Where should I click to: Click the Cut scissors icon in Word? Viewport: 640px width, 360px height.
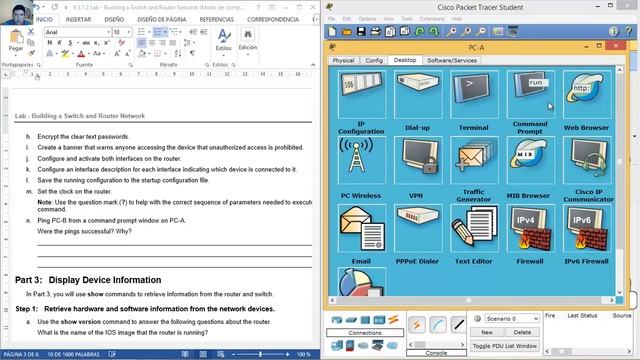[31, 32]
